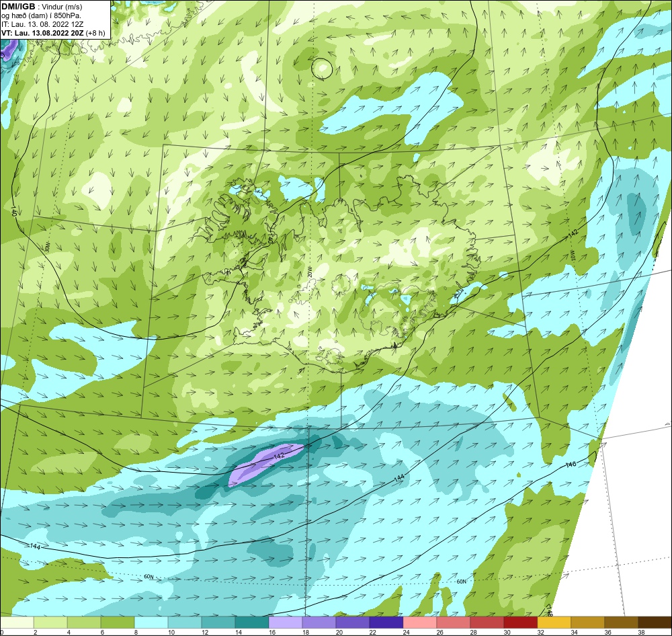Select the 140 contour label at the left edge

[x=15, y=210]
